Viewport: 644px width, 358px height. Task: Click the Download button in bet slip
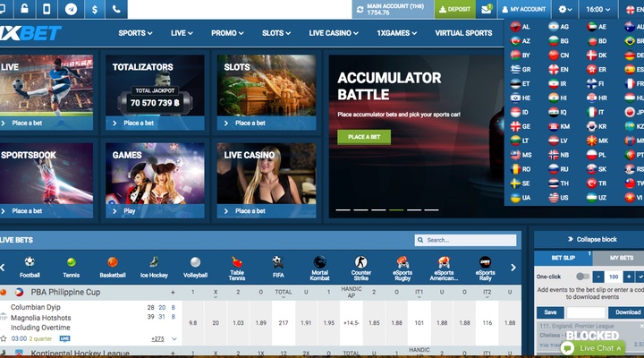(x=627, y=312)
